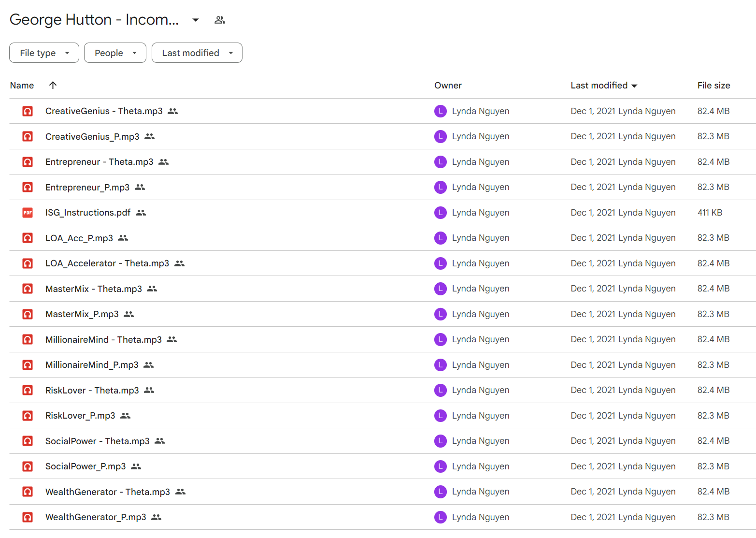Click the shared icon next to WealthGenerator_P.mp3
This screenshot has width=756, height=538.
[x=156, y=517]
